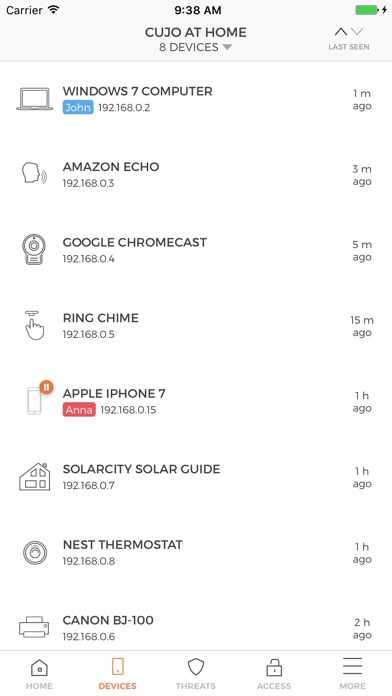Open the Amazon Echo device row
Image resolution: width=392 pixels, height=696 pixels.
click(196, 174)
